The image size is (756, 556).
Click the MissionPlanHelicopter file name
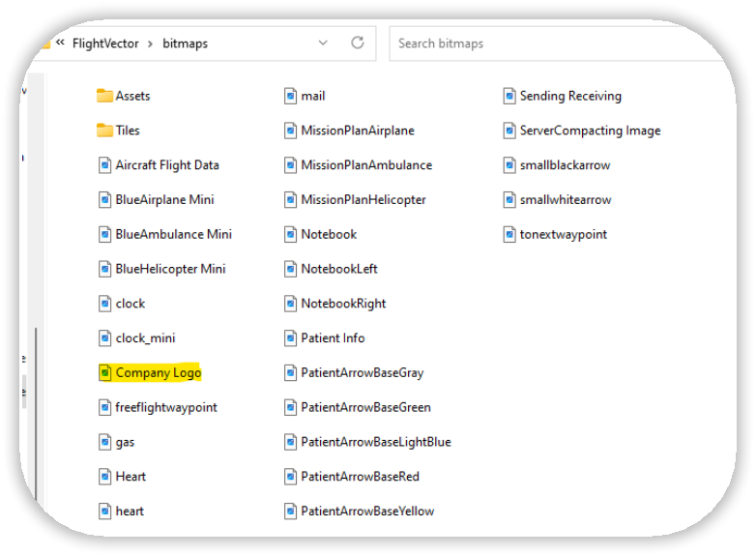click(x=363, y=200)
